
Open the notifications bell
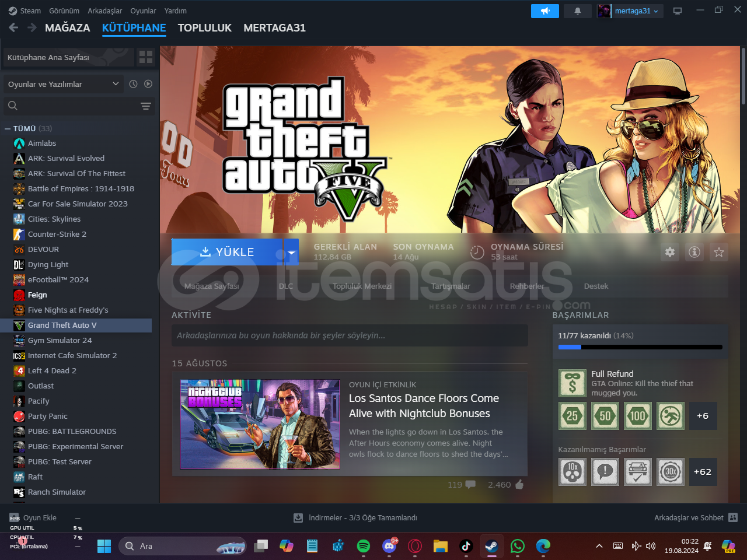(578, 11)
